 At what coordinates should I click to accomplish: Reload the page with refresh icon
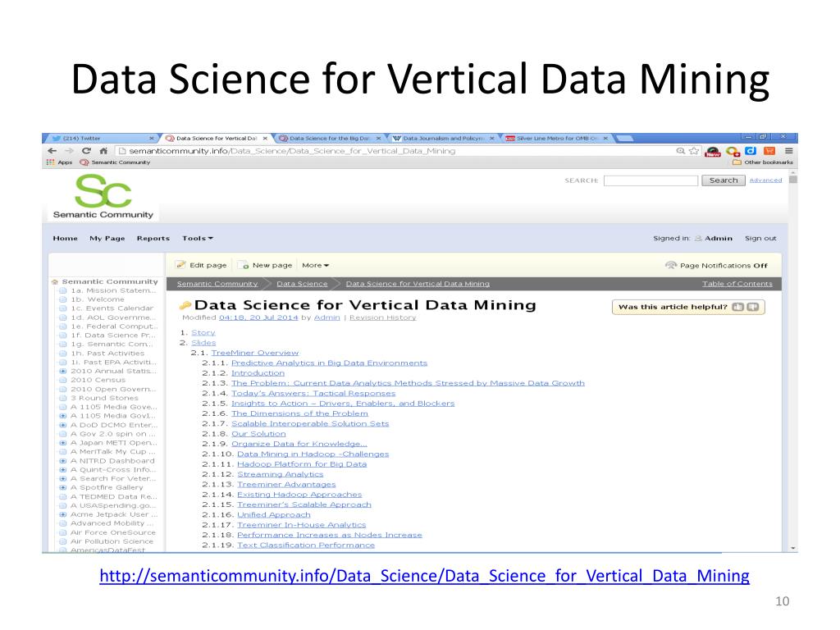86,151
